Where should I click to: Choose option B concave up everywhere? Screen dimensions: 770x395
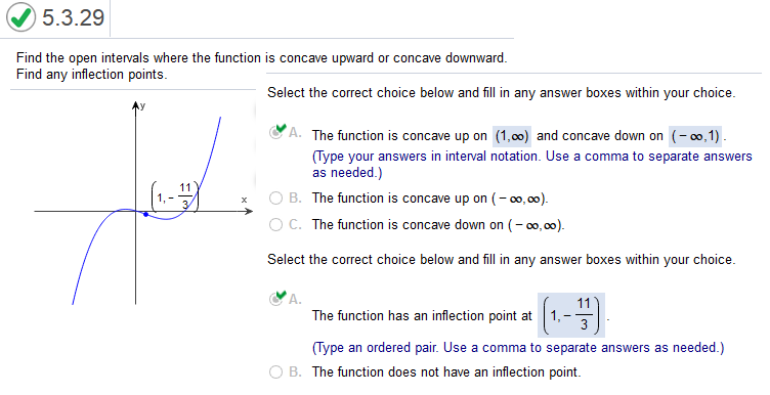(x=275, y=198)
